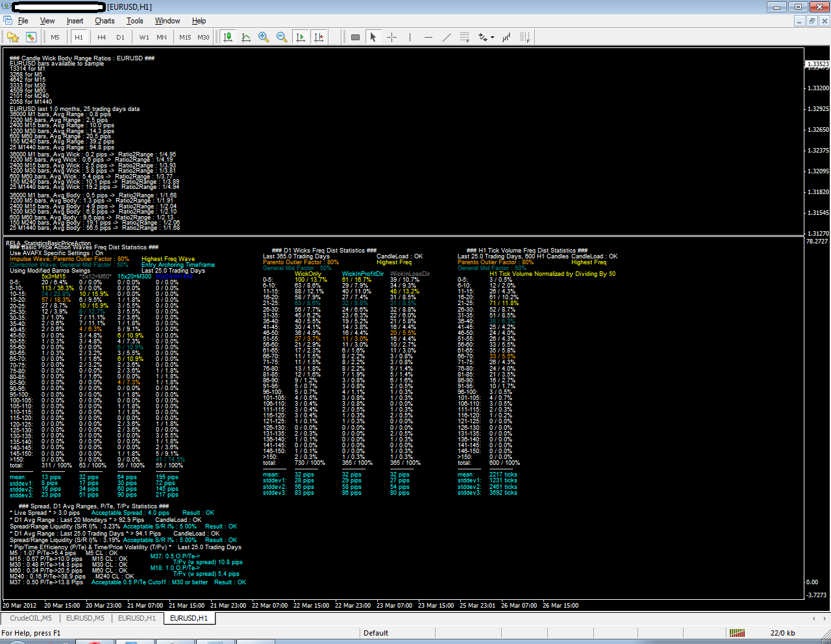
Task: Open the Charts menu
Action: (x=104, y=21)
